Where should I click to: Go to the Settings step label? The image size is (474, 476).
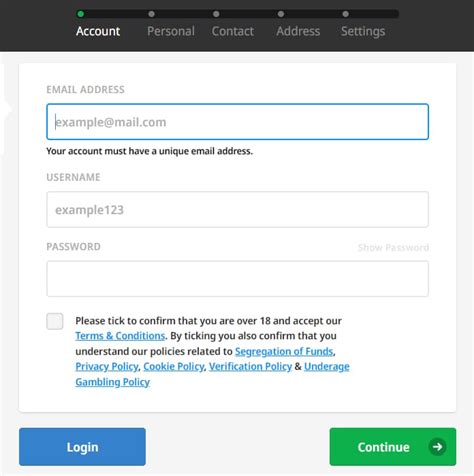point(363,31)
